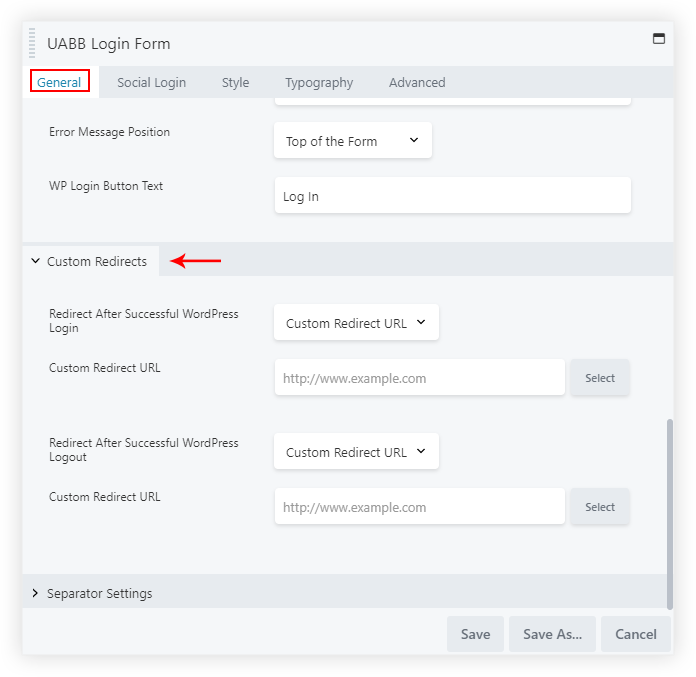
Task: Open the Social Login tab
Action: [x=151, y=82]
